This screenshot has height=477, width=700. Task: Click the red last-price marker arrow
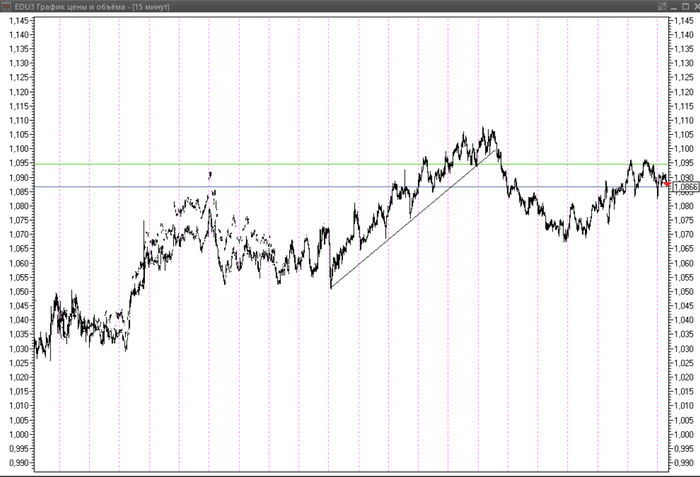click(x=667, y=184)
